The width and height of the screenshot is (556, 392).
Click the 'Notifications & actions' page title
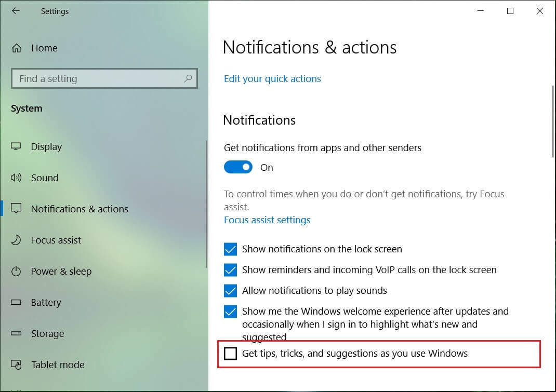pos(310,47)
